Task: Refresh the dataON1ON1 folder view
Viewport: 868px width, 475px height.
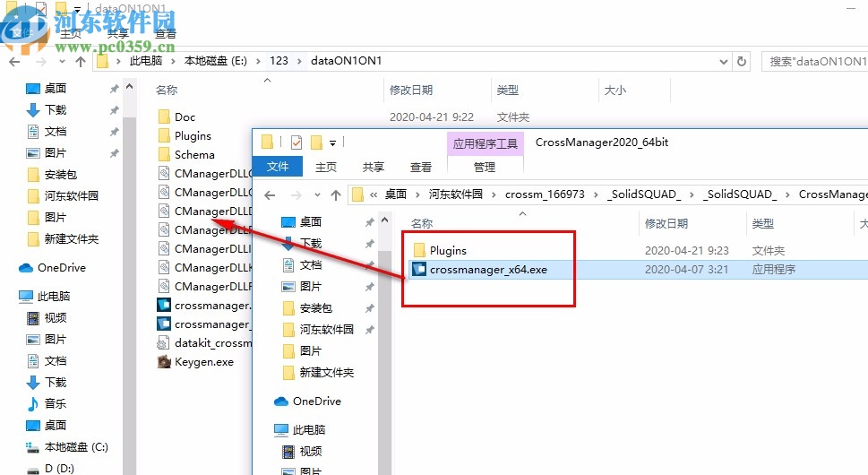Action: tap(741, 61)
